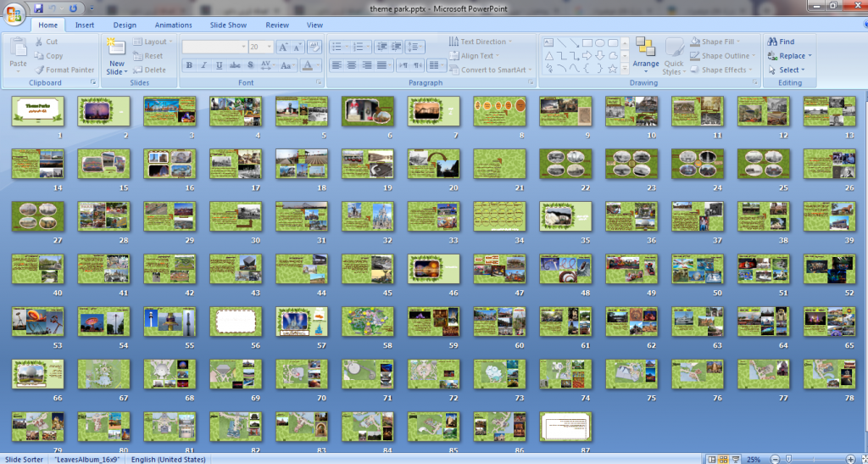This screenshot has width=868, height=464.
Task: Toggle Underline formatting
Action: (x=220, y=65)
